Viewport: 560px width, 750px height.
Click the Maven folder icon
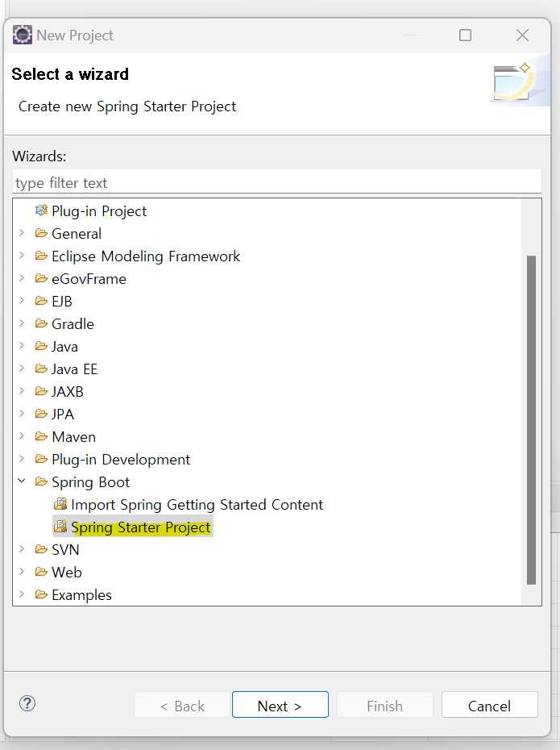pos(42,436)
